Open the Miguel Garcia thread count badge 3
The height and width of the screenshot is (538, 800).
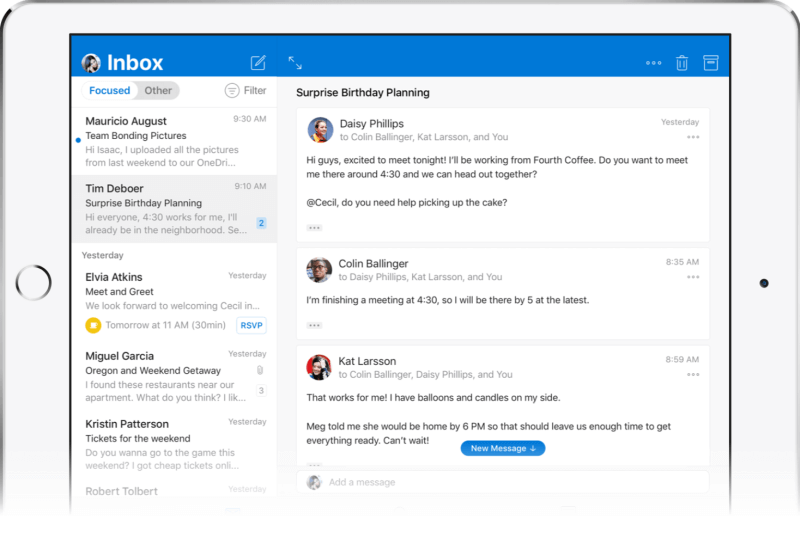(261, 390)
